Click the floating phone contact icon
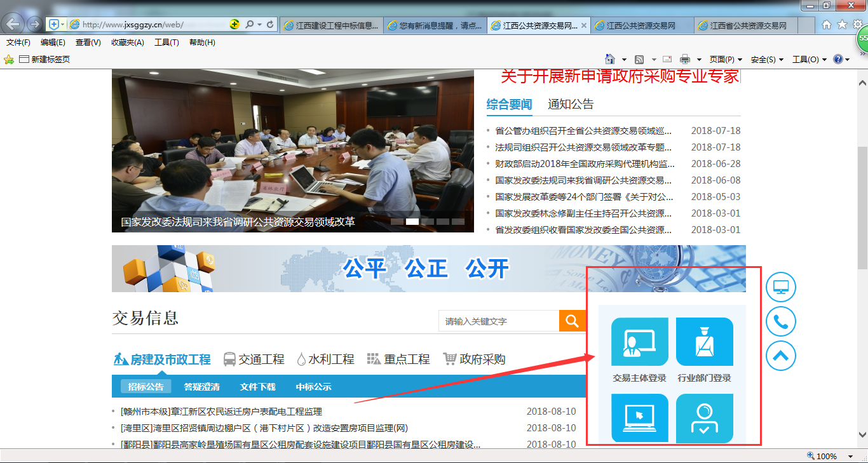 [x=780, y=321]
